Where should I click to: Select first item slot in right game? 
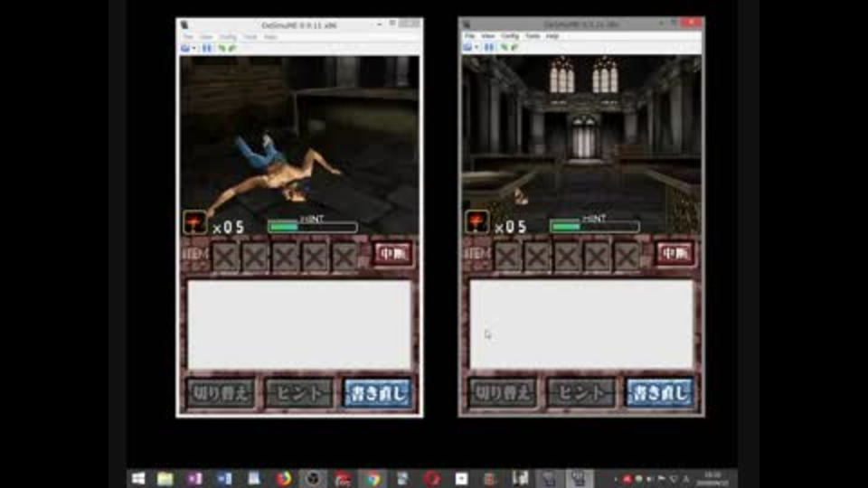pyautogui.click(x=508, y=256)
